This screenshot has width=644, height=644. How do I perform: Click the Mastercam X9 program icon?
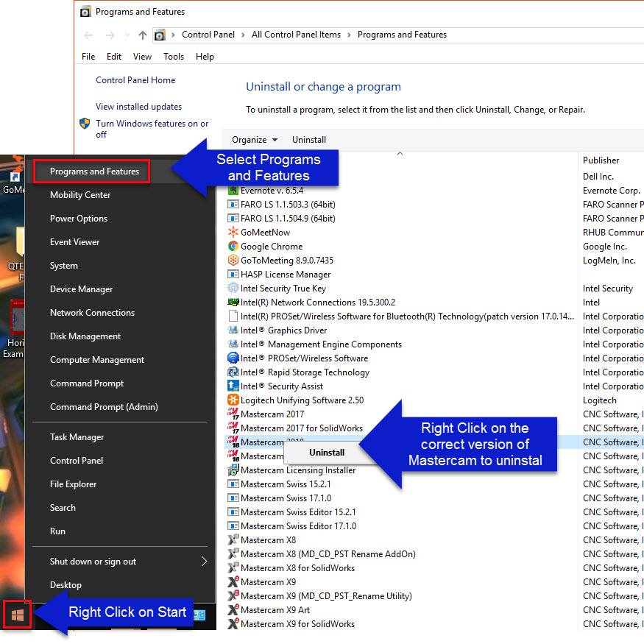coord(233,581)
